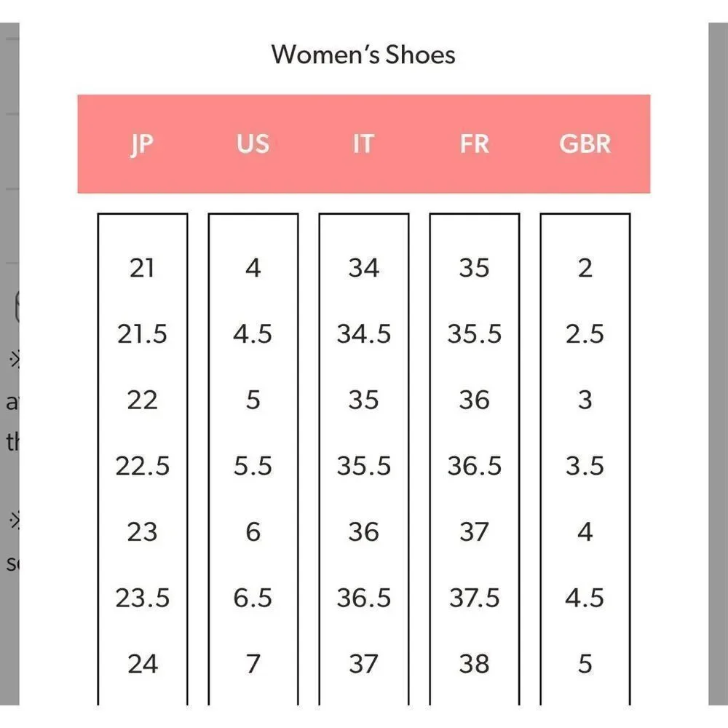Click the IT column header
The height and width of the screenshot is (728, 728).
(x=363, y=143)
